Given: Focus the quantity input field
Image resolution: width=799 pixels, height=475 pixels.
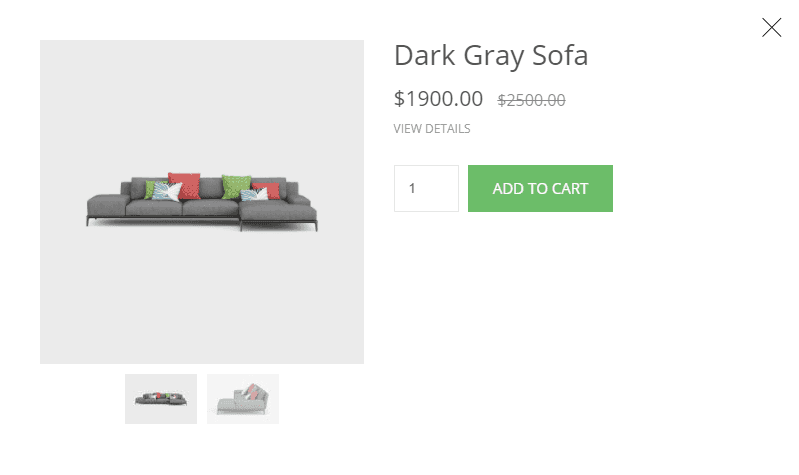Looking at the screenshot, I should 426,188.
